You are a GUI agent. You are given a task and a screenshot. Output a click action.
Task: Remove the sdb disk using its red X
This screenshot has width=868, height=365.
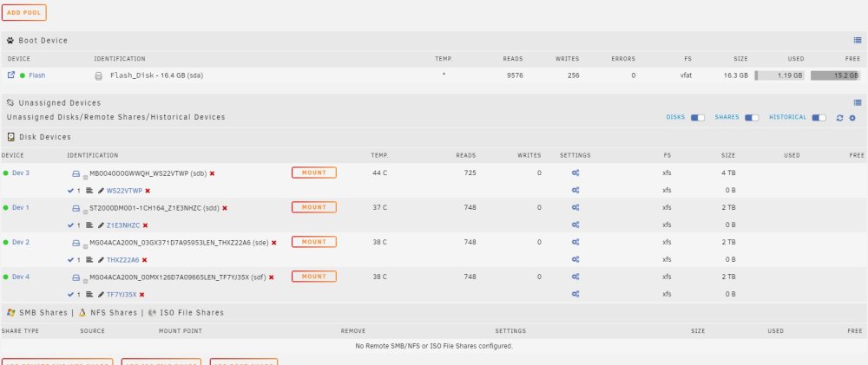212,173
